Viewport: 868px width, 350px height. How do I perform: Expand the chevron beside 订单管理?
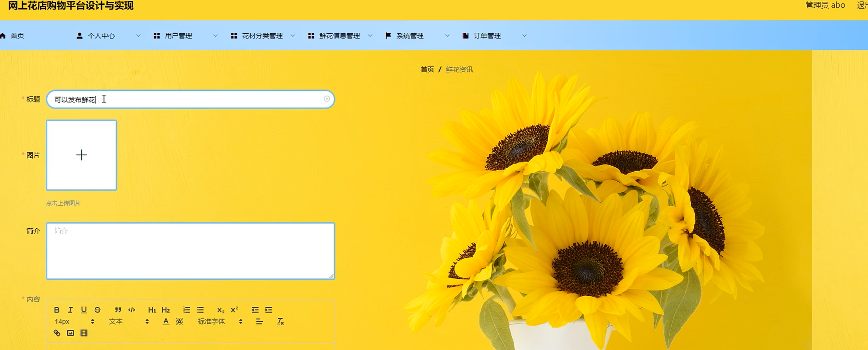(524, 36)
